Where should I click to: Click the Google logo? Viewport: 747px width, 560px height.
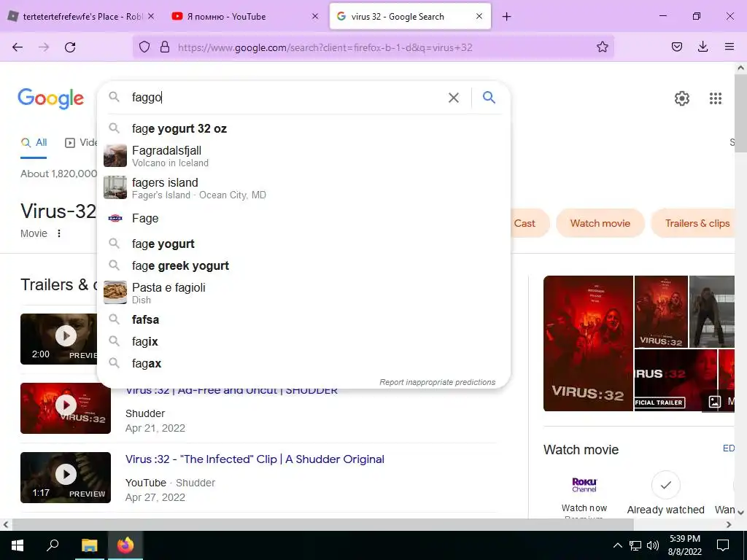coord(51,98)
